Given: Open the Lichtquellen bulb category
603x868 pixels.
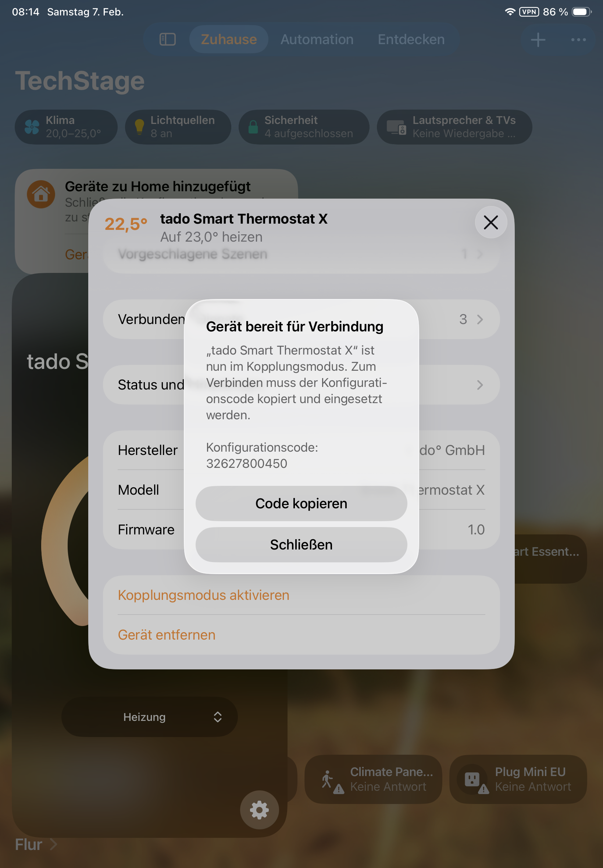Looking at the screenshot, I should (x=178, y=127).
